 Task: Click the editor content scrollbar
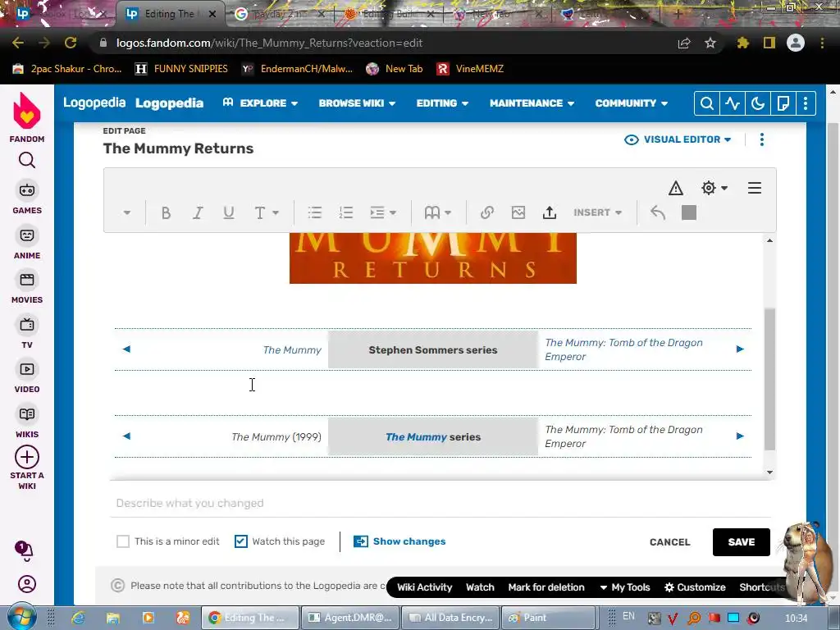[x=769, y=379]
